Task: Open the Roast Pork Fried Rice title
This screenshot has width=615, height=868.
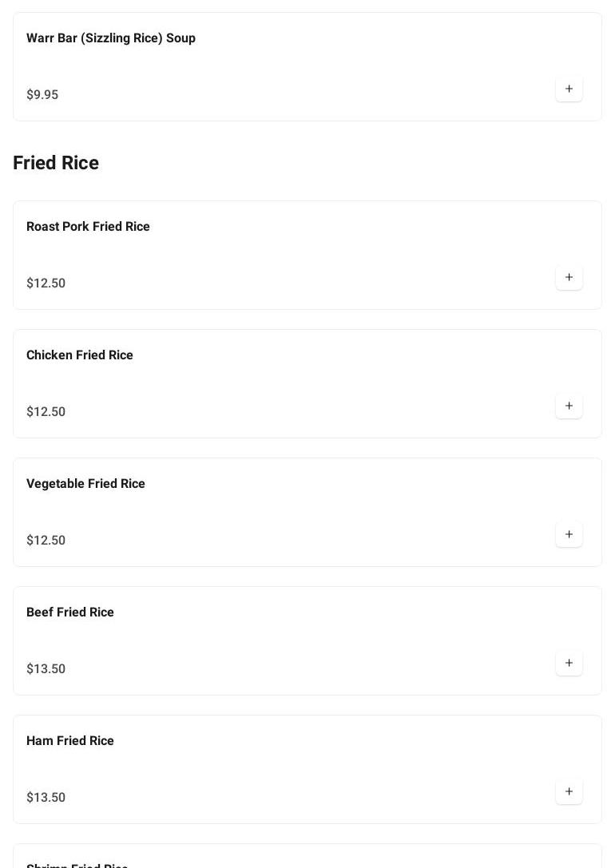Action: click(88, 227)
